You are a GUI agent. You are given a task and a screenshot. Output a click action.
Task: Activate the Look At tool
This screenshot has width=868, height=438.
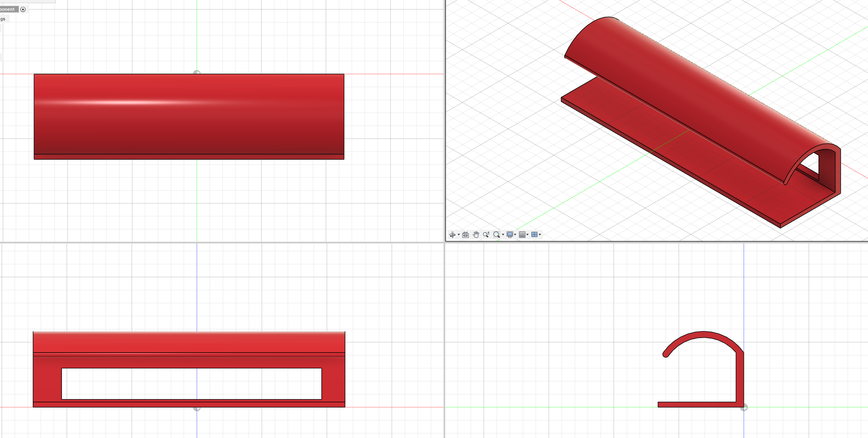tap(466, 235)
